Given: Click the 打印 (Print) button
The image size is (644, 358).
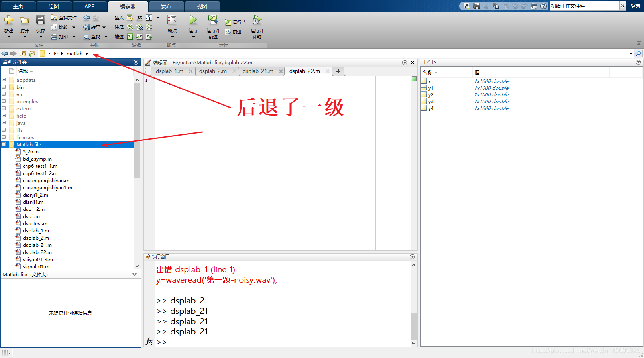Looking at the screenshot, I should [63, 37].
